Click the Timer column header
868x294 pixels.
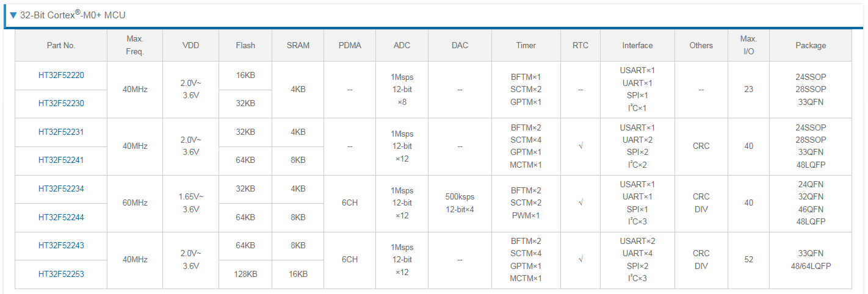tap(526, 45)
